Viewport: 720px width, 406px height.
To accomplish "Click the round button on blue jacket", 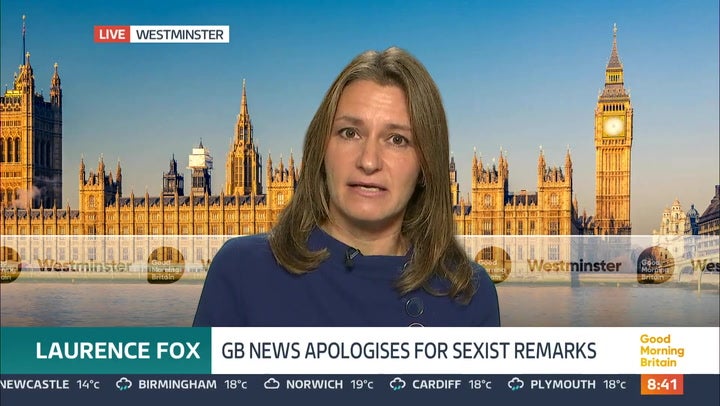I will [414, 307].
